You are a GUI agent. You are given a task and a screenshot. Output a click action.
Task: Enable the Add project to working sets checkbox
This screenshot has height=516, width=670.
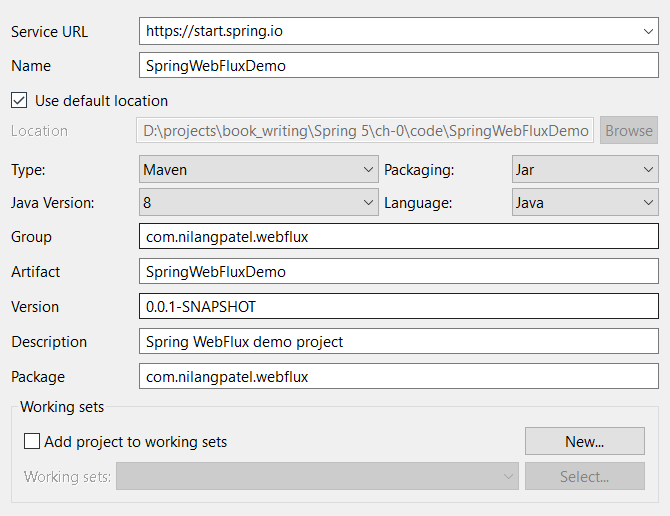click(x=32, y=441)
